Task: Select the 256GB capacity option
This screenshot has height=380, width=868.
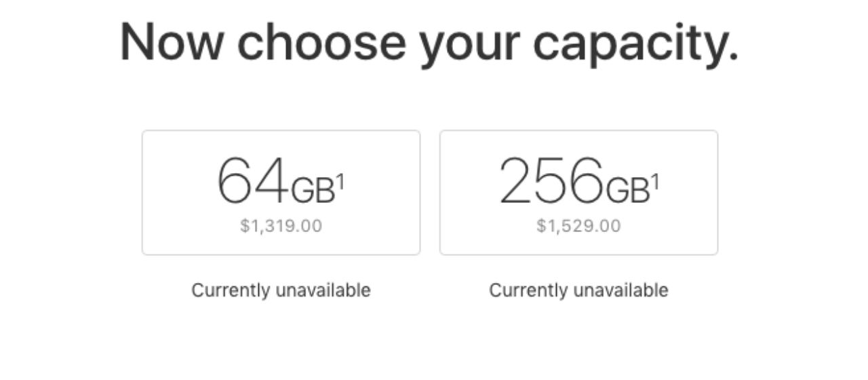Action: (578, 193)
